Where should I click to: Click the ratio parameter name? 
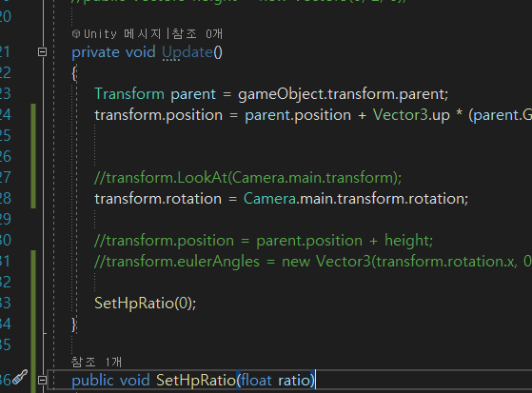[294, 380]
